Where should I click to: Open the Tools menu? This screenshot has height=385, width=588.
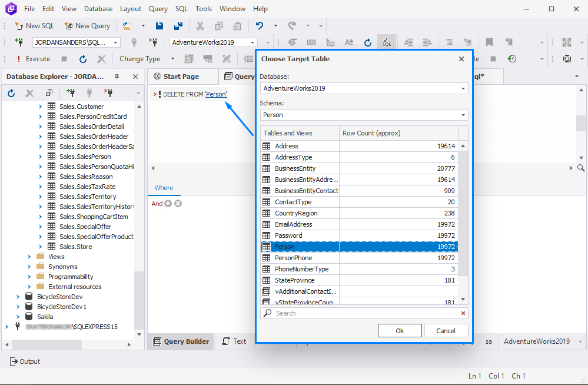(204, 9)
